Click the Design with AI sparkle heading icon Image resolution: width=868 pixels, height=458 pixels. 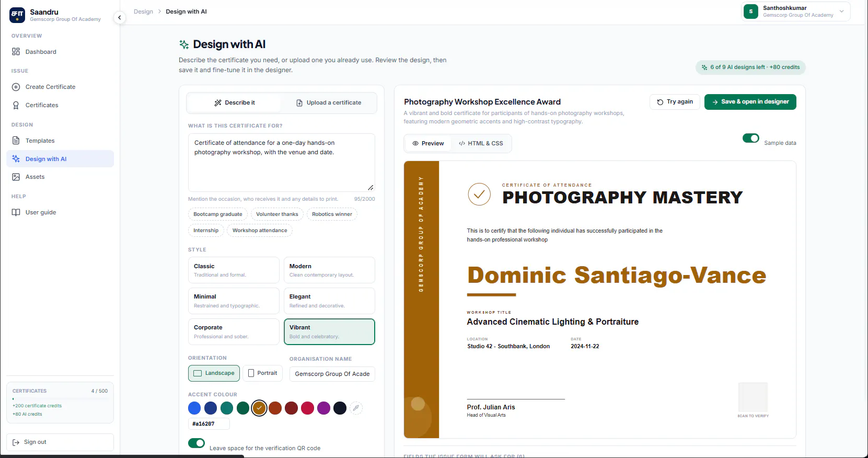click(x=184, y=44)
